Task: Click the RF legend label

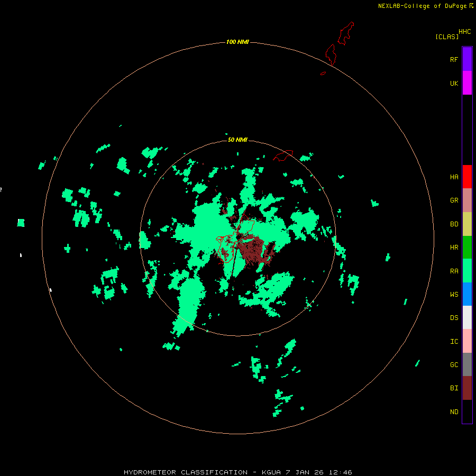Action: pos(454,59)
